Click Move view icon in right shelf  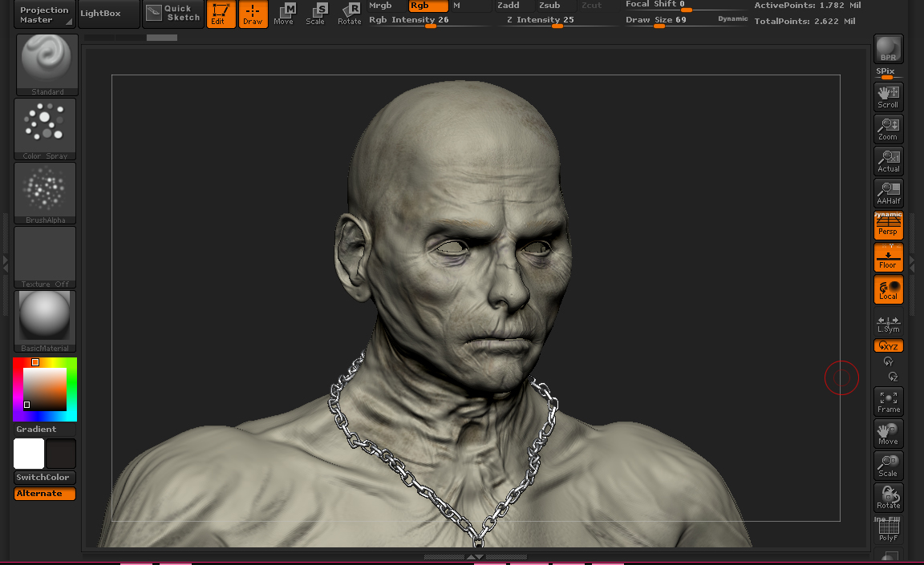pos(888,434)
